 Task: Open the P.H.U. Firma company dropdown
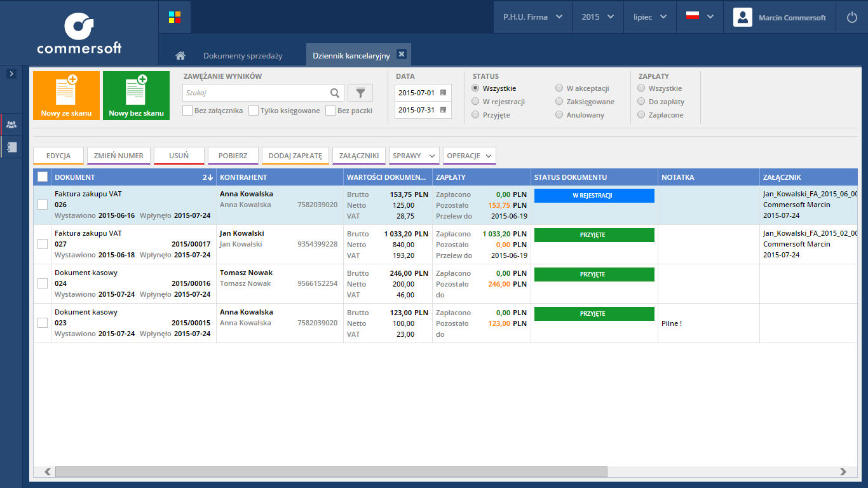tap(533, 17)
